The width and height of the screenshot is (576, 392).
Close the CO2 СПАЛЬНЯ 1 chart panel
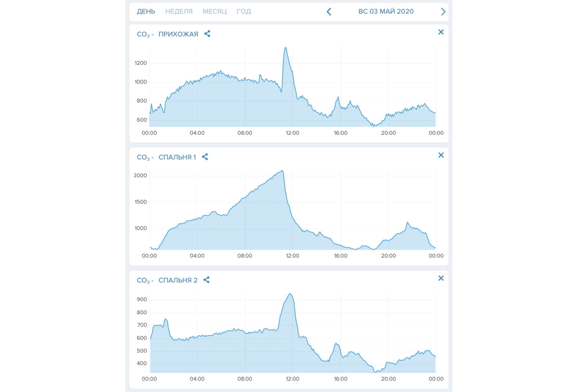(441, 155)
